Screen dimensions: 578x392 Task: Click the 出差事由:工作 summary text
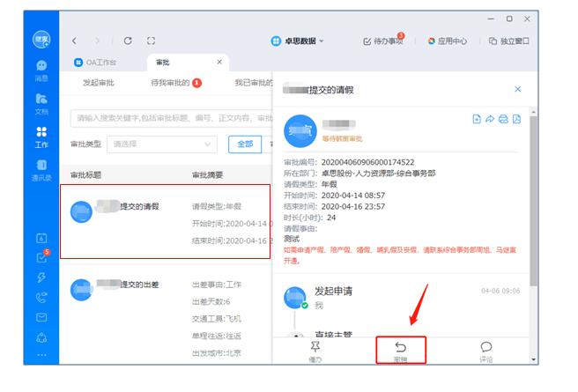click(x=217, y=285)
